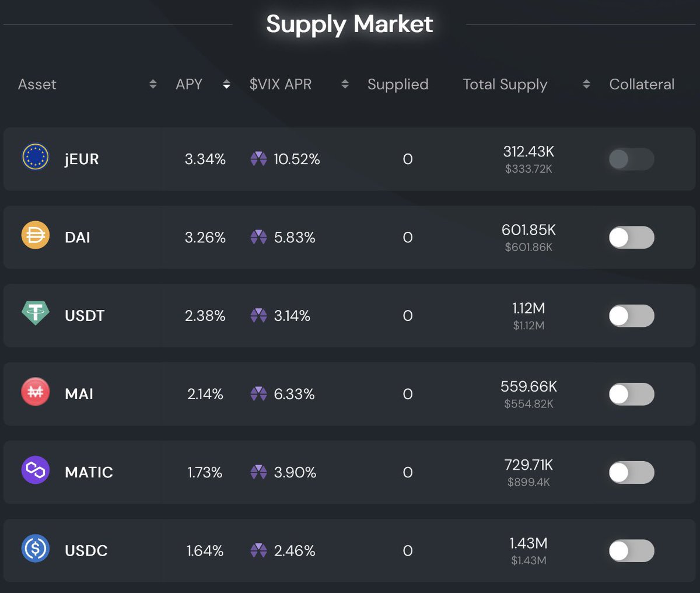
Task: Click the Collateral column header
Action: [642, 84]
